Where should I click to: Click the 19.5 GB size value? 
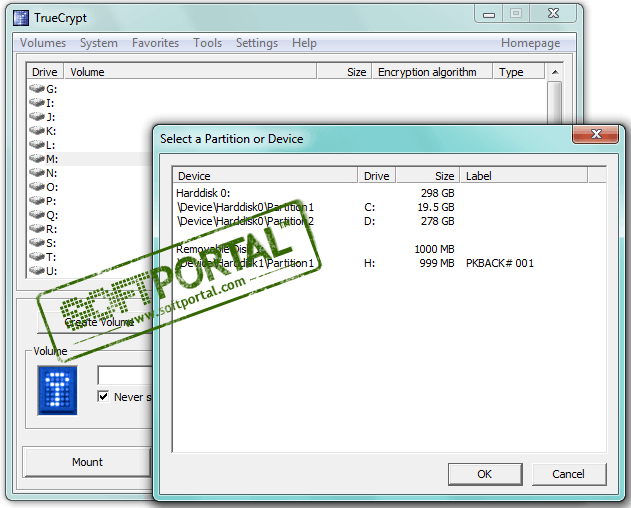436,207
